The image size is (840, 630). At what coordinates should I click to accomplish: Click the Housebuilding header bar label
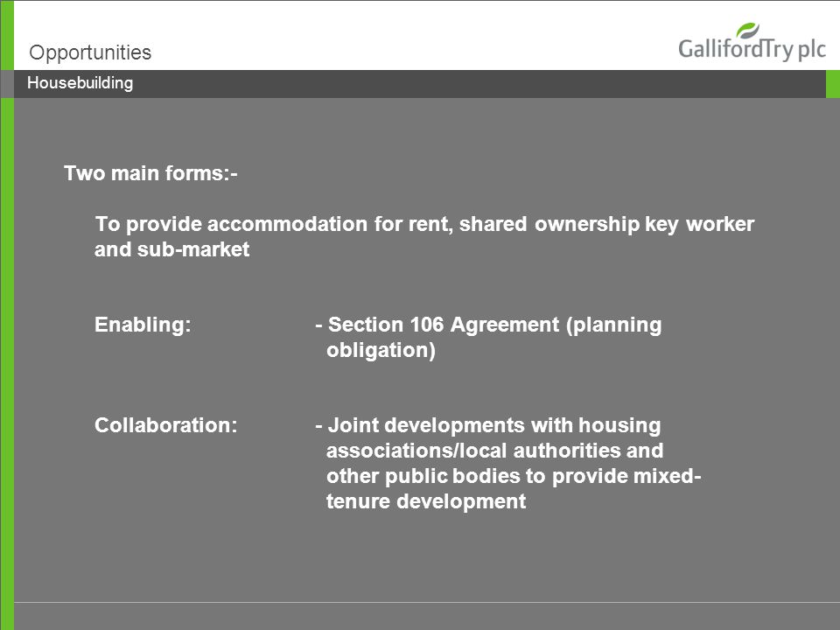(80, 83)
